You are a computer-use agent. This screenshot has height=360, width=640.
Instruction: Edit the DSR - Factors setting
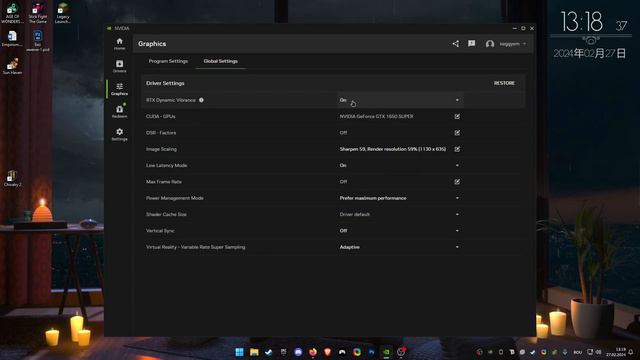pos(457,133)
